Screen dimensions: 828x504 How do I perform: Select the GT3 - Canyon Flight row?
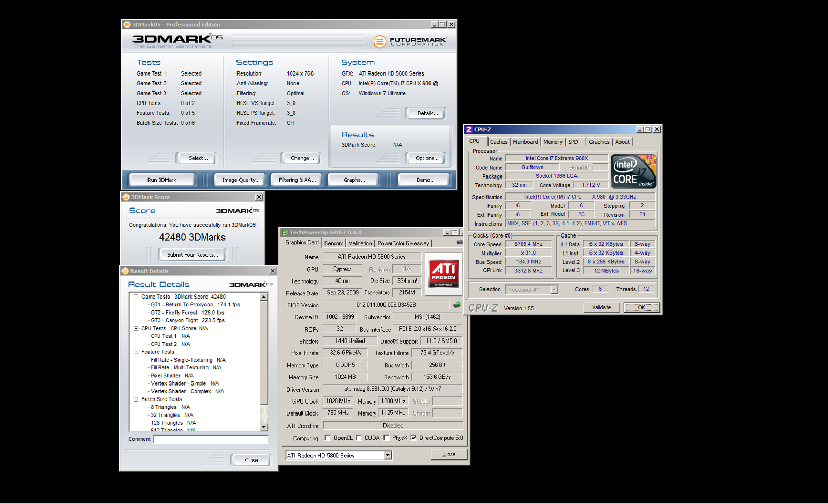click(187, 320)
